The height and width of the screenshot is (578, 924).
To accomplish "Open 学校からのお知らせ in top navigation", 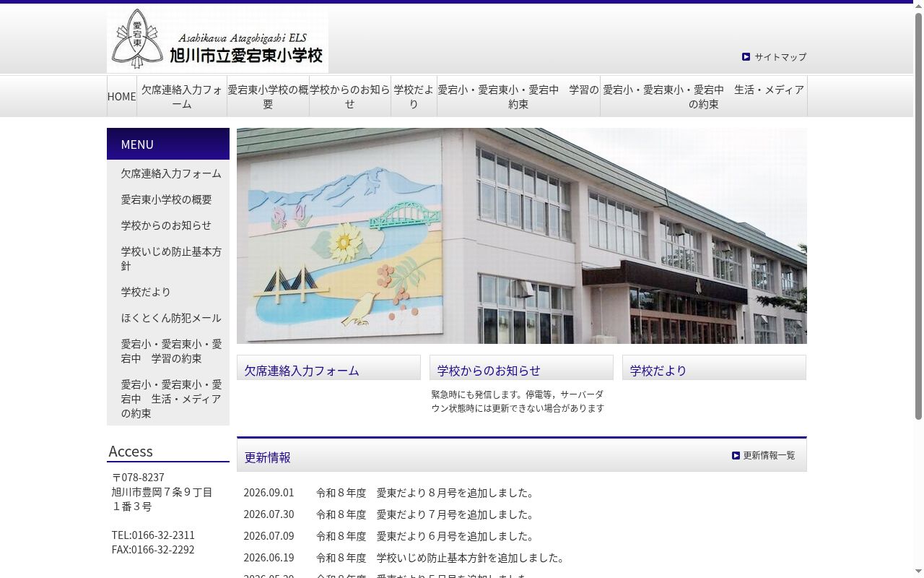I will pyautogui.click(x=350, y=96).
